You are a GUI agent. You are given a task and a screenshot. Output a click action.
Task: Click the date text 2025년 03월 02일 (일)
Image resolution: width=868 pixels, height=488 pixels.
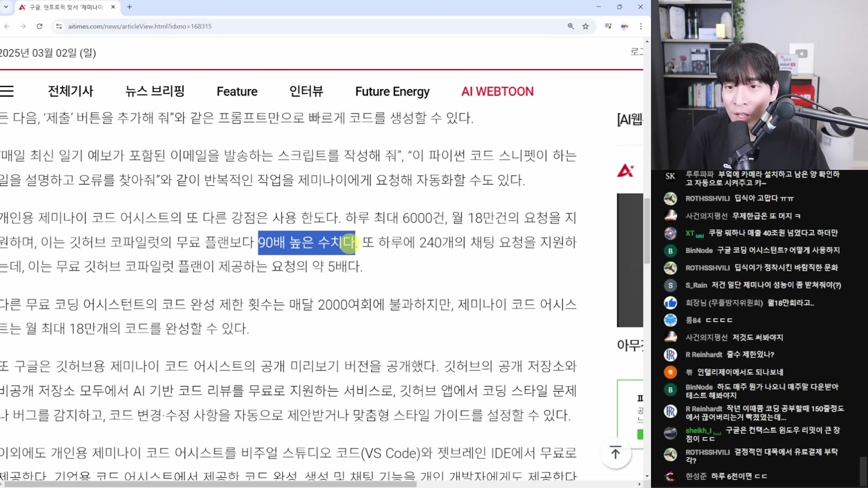[x=48, y=53]
